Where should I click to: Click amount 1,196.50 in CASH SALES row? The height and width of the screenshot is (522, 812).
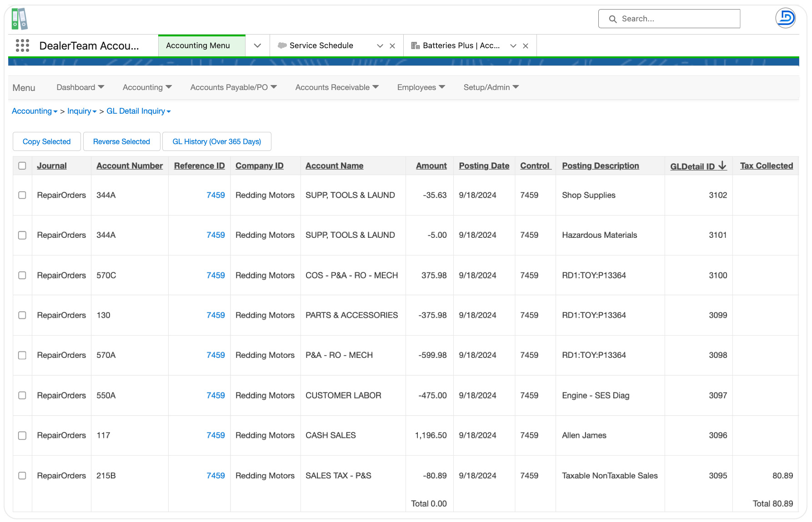tap(431, 435)
